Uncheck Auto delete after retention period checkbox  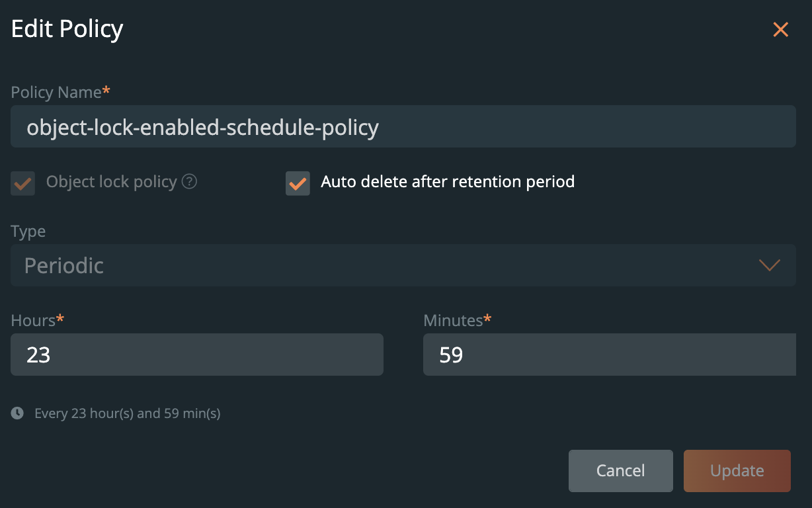click(x=298, y=183)
